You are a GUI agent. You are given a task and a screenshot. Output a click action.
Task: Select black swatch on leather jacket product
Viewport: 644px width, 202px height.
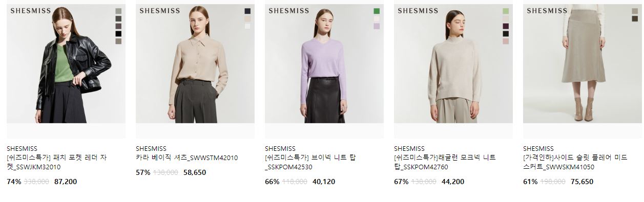pyautogui.click(x=118, y=34)
